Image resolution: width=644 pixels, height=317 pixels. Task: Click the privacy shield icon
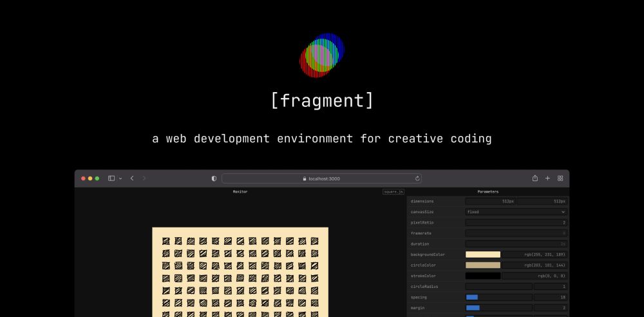(x=214, y=178)
